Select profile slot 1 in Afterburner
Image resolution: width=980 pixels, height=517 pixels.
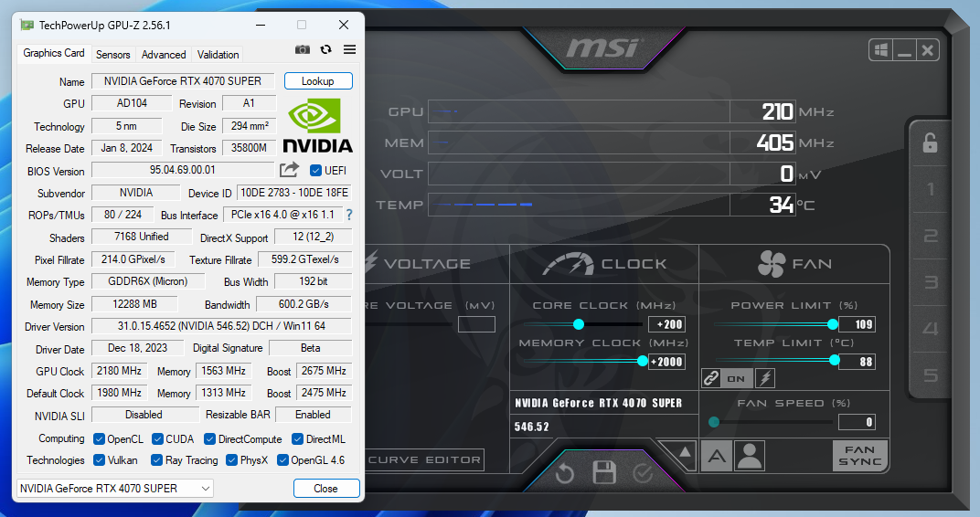pyautogui.click(x=931, y=189)
